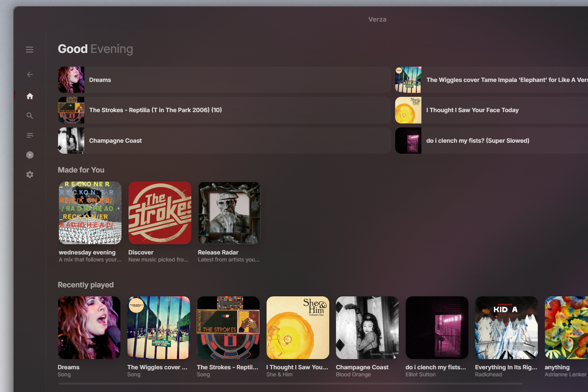Screen dimensions: 588x392
Task: Open the wednesday evening mix cover
Action: 90,213
